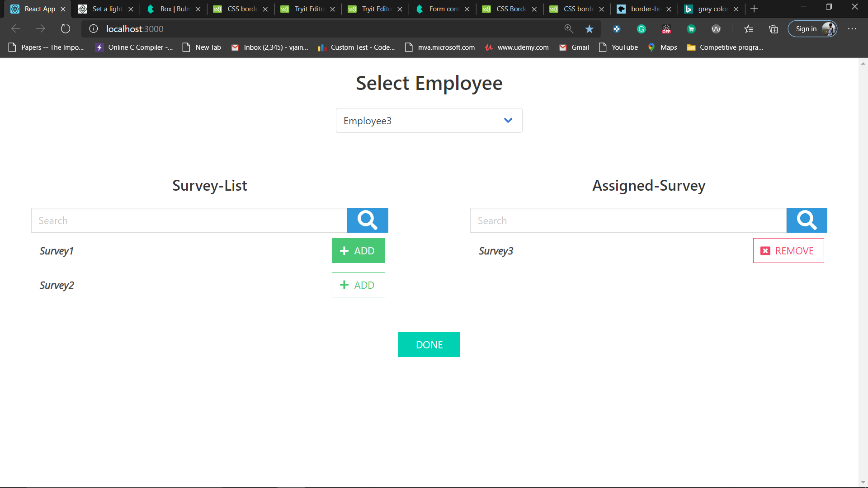Click the site information icon beside localhost

coord(94,29)
